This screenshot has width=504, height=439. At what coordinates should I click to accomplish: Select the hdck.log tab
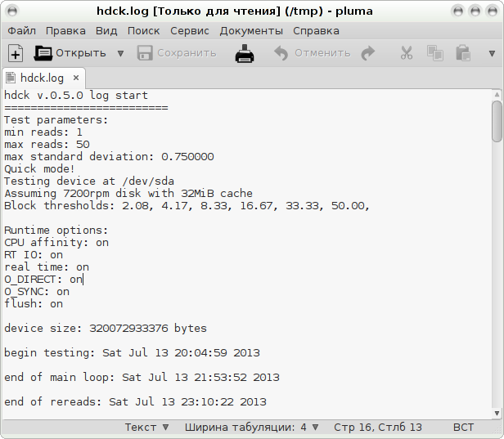(43, 78)
